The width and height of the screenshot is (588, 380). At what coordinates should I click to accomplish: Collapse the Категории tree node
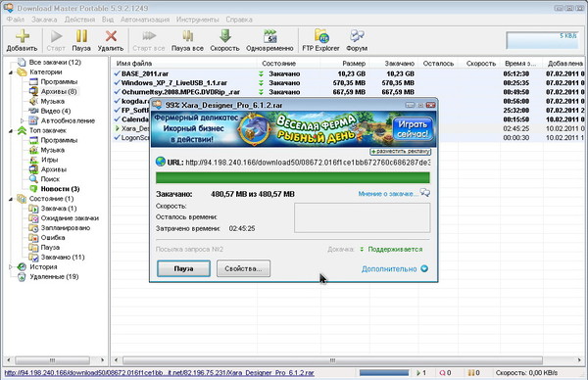[x=11, y=72]
